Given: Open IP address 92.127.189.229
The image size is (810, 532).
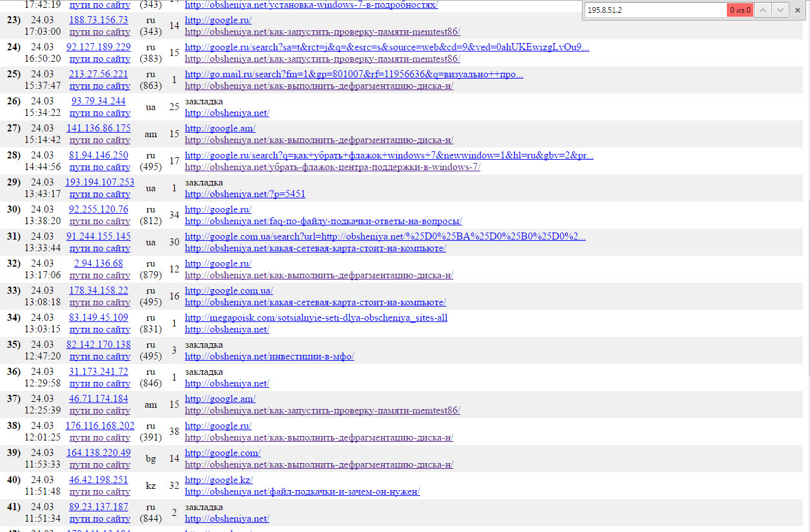Looking at the screenshot, I should [x=99, y=47].
